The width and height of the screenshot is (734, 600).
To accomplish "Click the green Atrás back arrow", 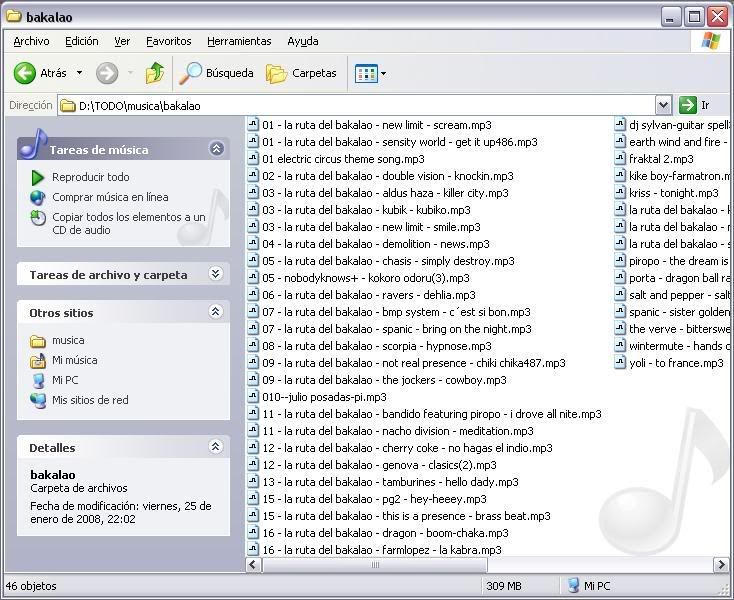I will pyautogui.click(x=24, y=73).
